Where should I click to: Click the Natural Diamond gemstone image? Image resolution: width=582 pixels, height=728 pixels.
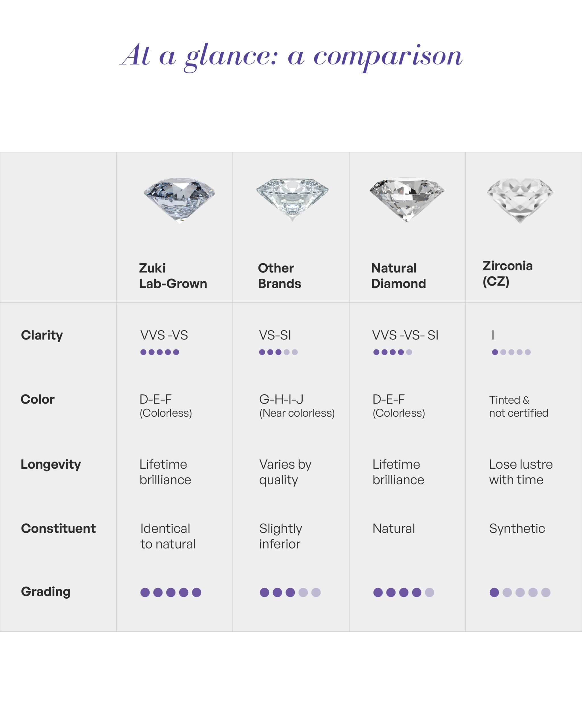(x=407, y=200)
